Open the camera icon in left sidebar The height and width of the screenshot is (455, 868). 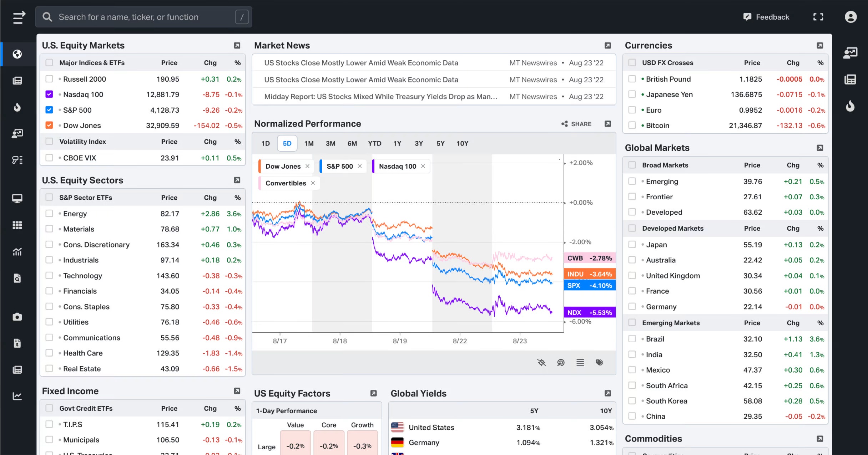pyautogui.click(x=17, y=317)
